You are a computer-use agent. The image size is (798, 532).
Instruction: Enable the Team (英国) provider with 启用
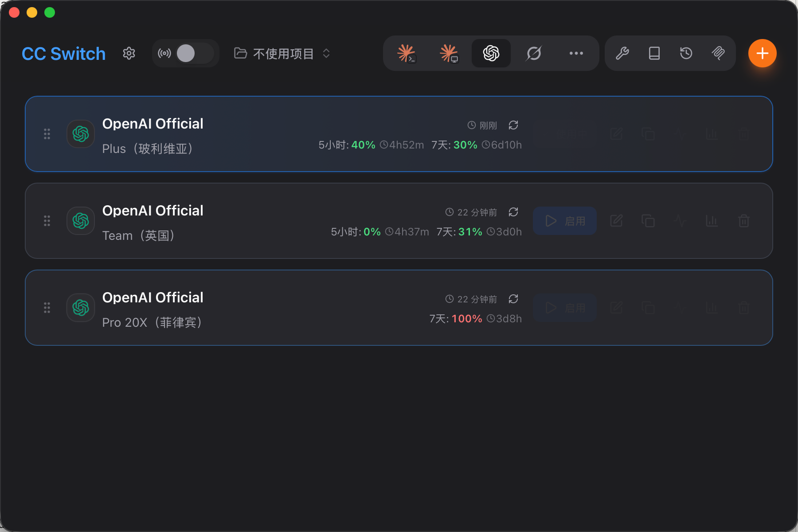pyautogui.click(x=565, y=221)
